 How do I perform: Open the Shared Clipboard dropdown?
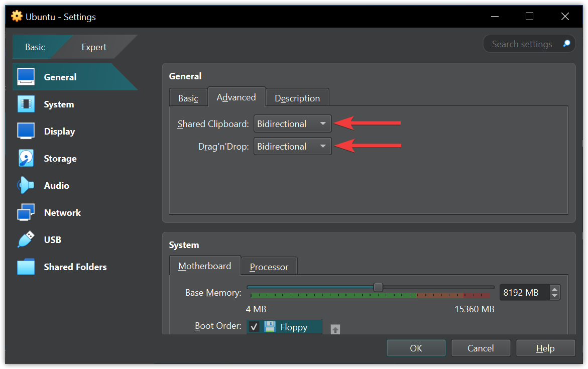click(293, 124)
